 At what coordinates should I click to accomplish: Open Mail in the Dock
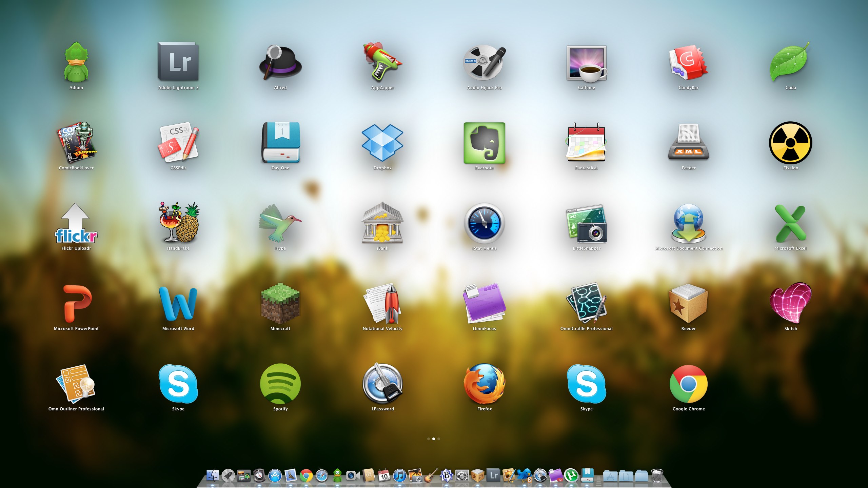291,475
